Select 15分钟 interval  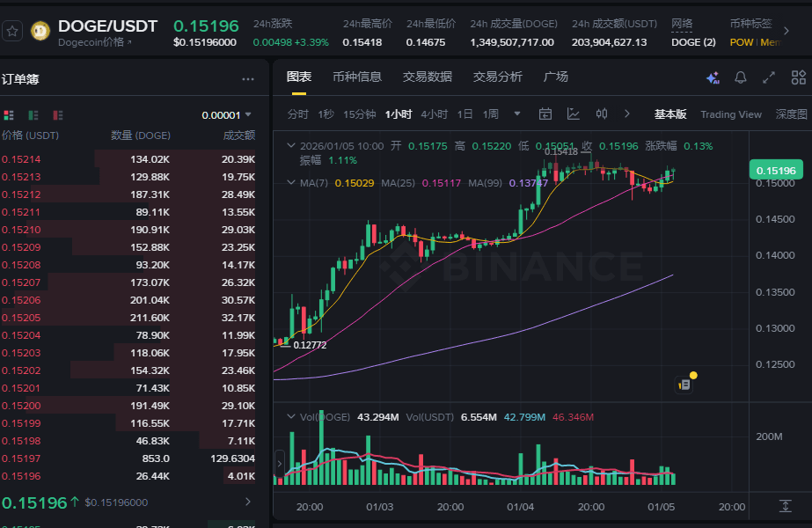(x=360, y=114)
